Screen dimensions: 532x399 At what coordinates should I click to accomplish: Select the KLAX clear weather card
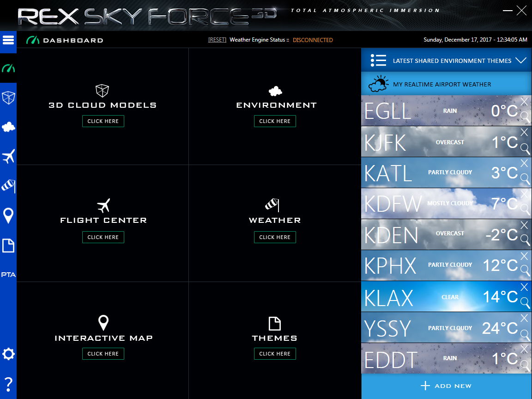(x=447, y=296)
